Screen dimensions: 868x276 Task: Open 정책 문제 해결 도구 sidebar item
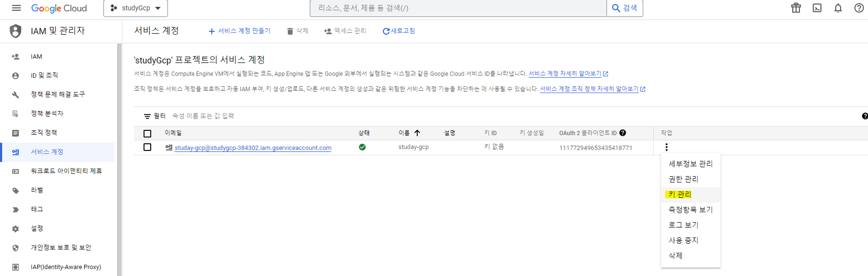pyautogui.click(x=57, y=94)
